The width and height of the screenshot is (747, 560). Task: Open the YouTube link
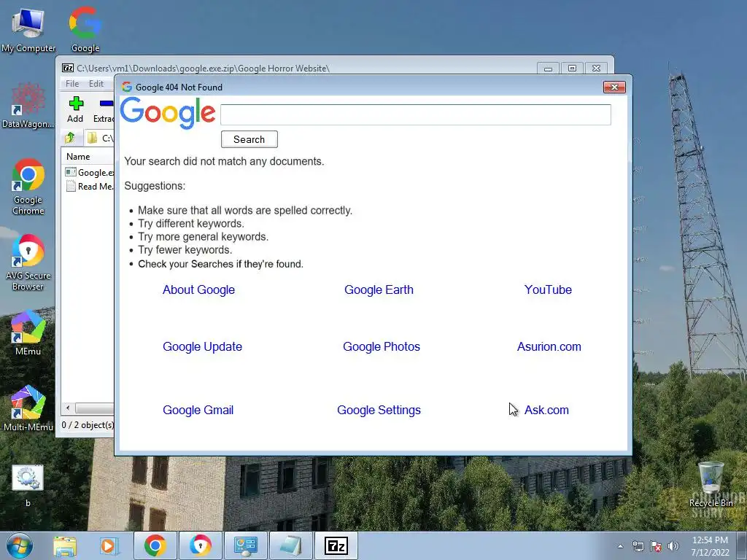548,289
